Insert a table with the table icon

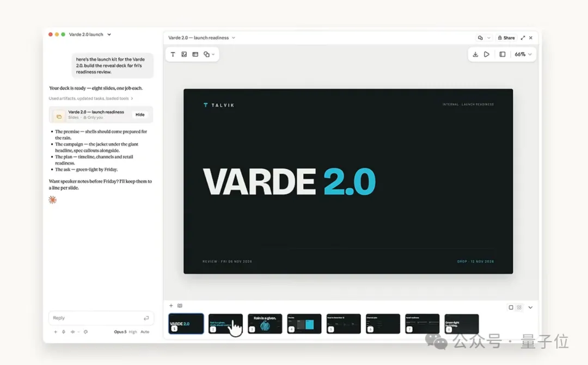pyautogui.click(x=195, y=54)
